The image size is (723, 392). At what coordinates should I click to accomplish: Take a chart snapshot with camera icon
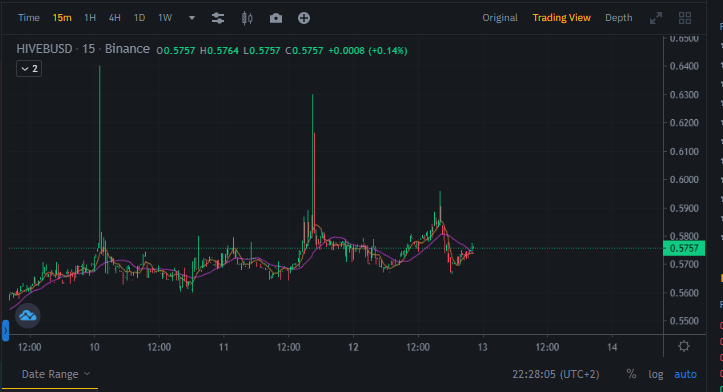(x=276, y=18)
